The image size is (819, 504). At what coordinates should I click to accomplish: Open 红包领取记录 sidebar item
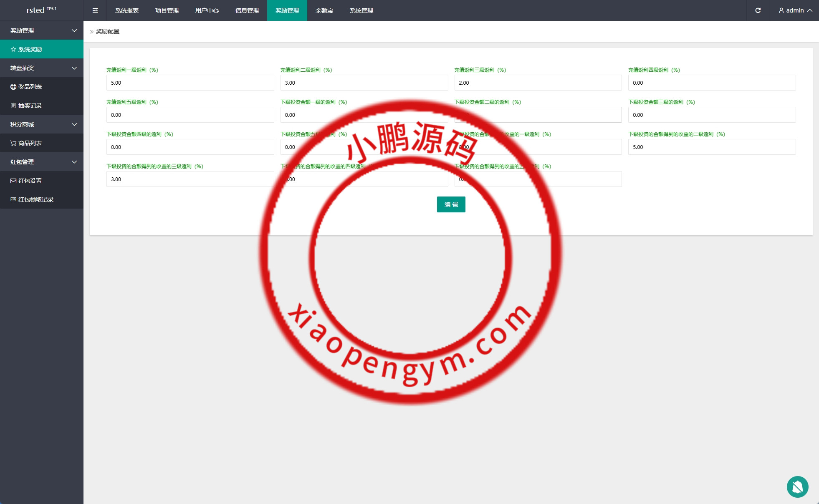click(x=36, y=199)
